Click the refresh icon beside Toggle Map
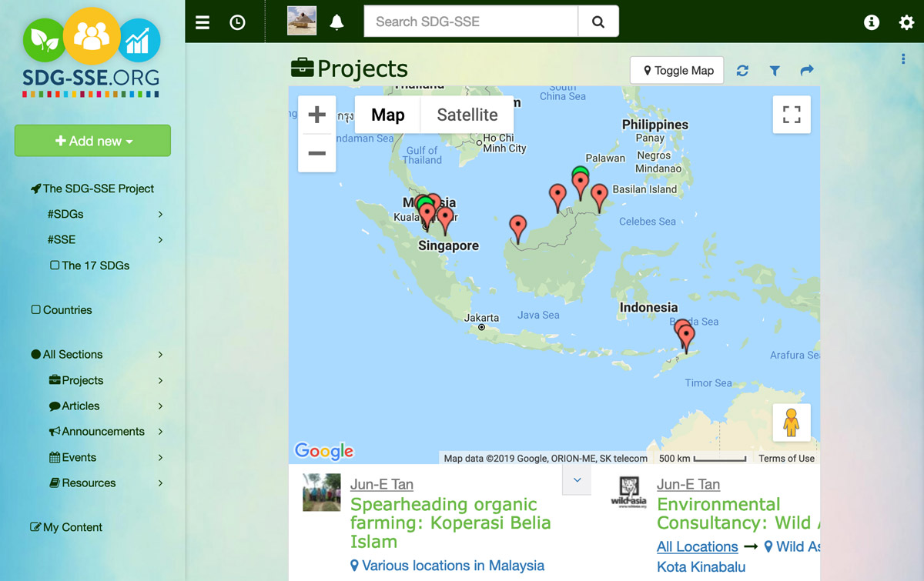924x581 pixels. pos(742,71)
